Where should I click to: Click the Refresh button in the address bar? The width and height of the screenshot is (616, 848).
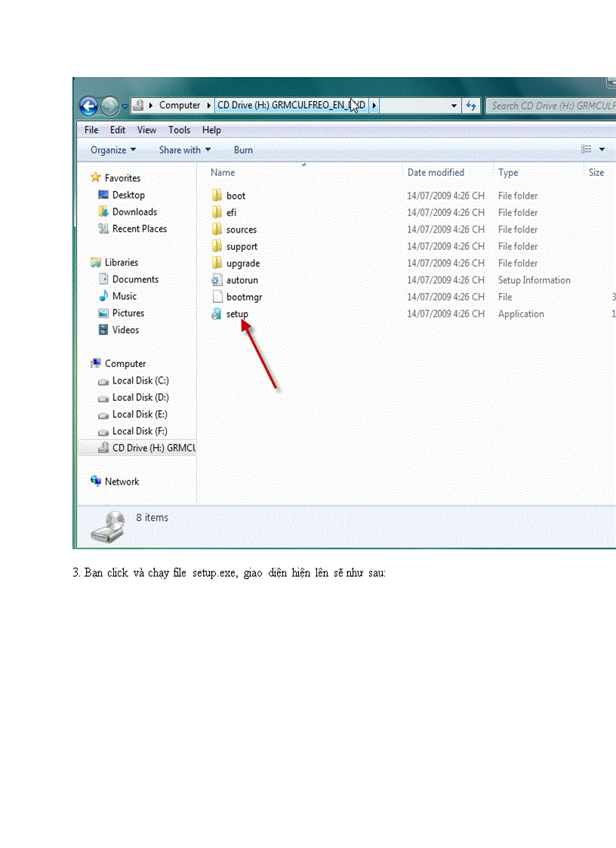click(x=470, y=106)
